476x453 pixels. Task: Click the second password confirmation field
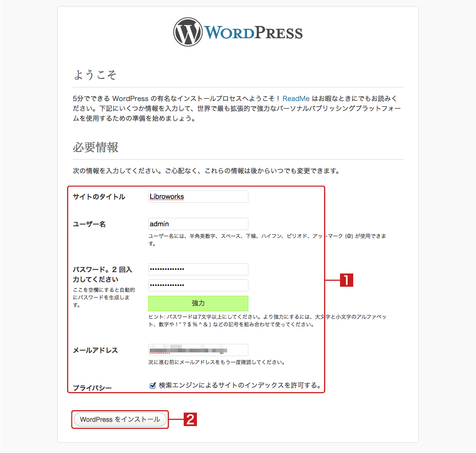[198, 285]
